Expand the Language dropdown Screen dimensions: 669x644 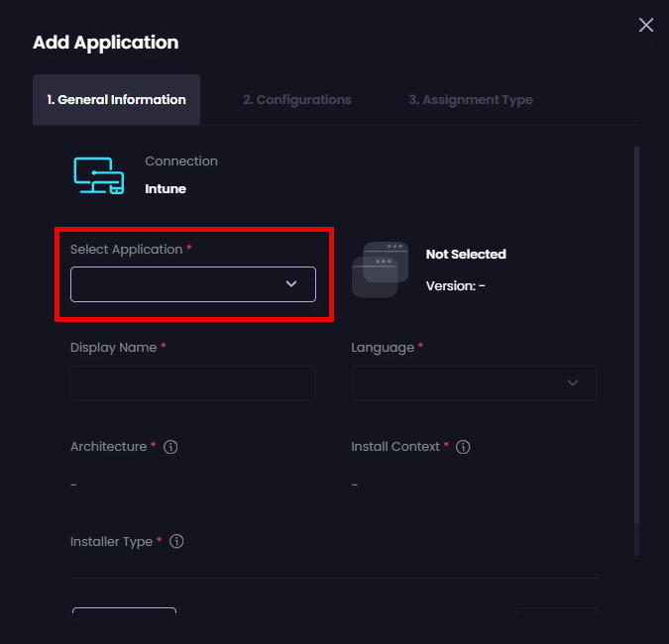click(474, 383)
